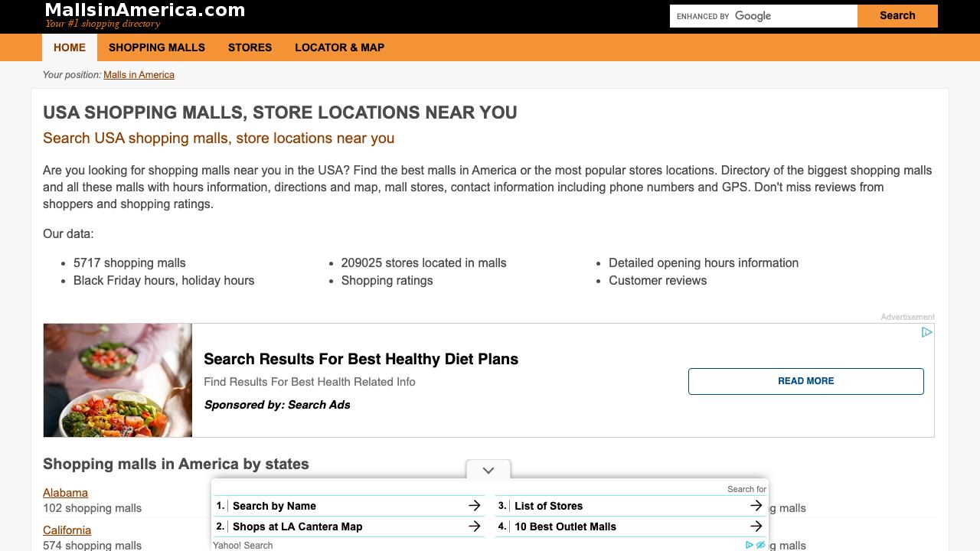Image resolution: width=980 pixels, height=551 pixels.
Task: Click the AdChoices icon on healthy diet ad
Action: click(926, 332)
